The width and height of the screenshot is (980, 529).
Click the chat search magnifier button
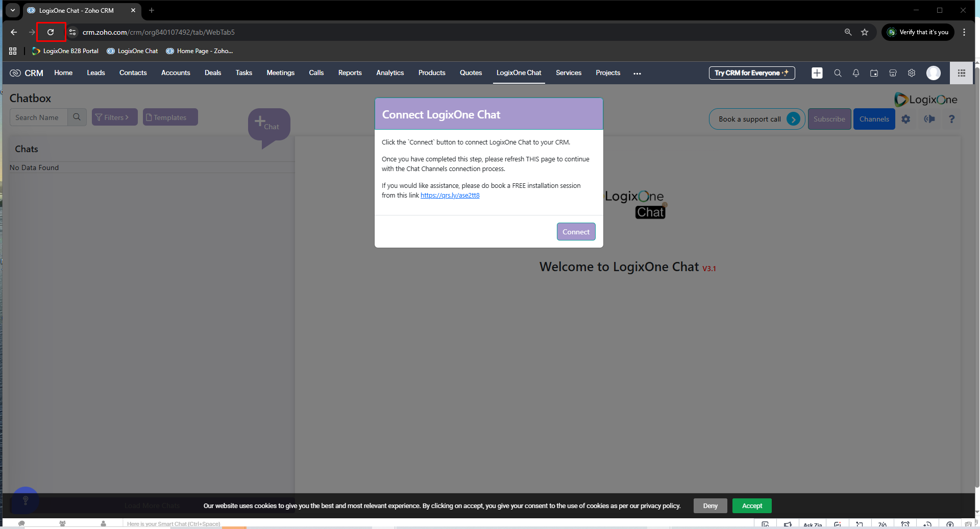point(77,117)
